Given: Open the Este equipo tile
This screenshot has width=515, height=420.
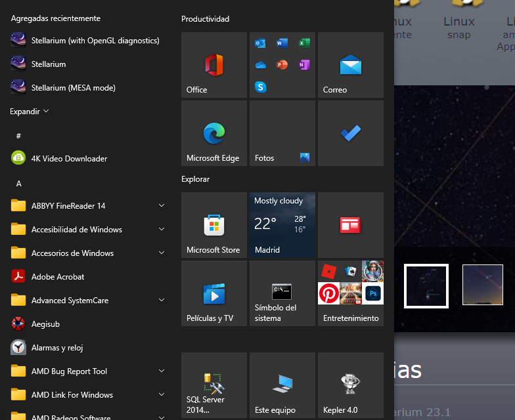Looking at the screenshot, I should [282, 385].
